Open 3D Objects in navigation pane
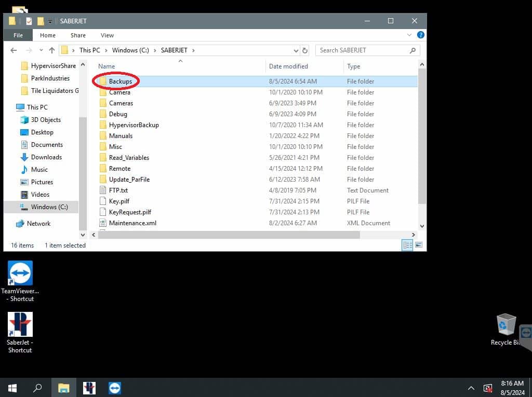 [x=41, y=120]
